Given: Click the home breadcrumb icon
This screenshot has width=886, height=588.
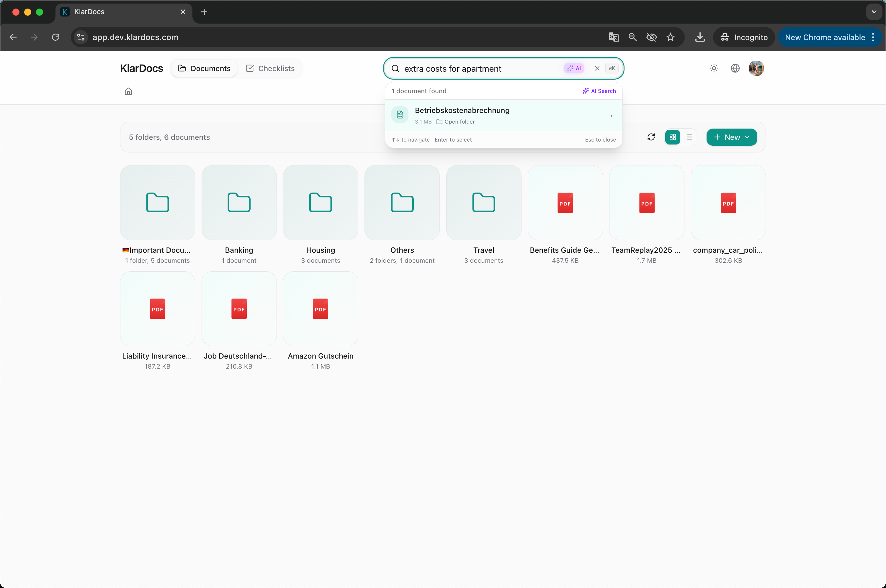Looking at the screenshot, I should 128,91.
